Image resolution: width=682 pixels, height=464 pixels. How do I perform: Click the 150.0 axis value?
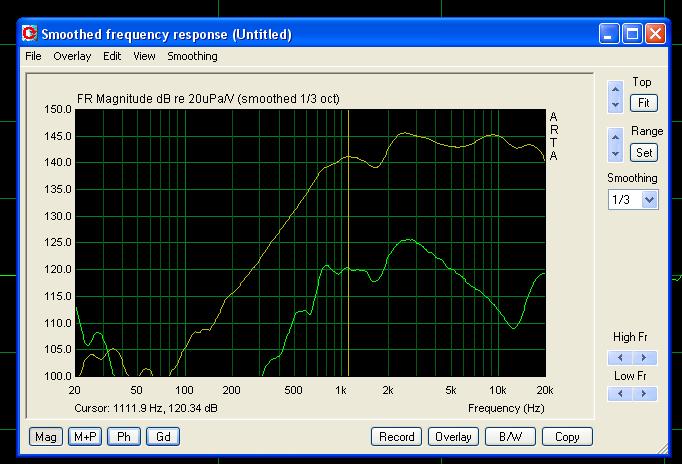coord(58,109)
